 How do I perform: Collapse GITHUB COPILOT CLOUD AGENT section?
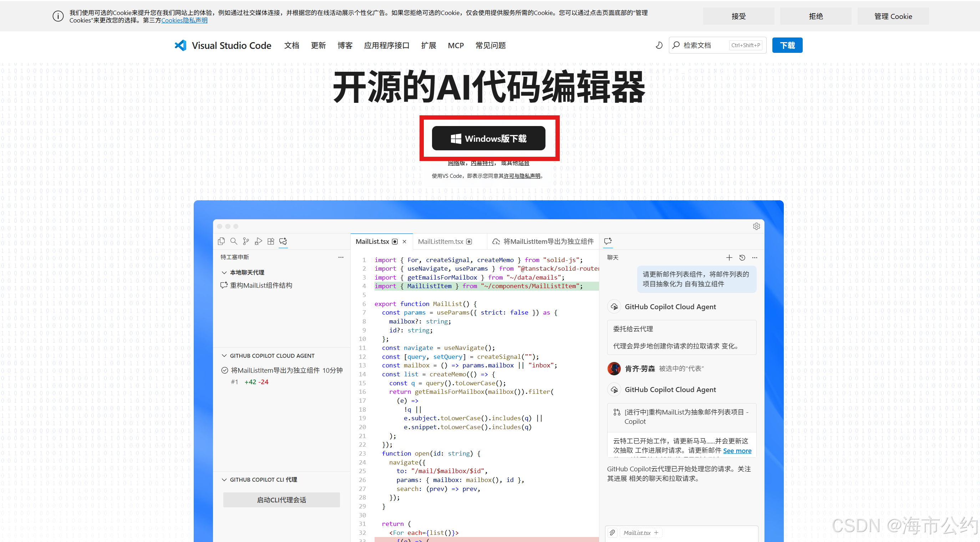(x=224, y=356)
